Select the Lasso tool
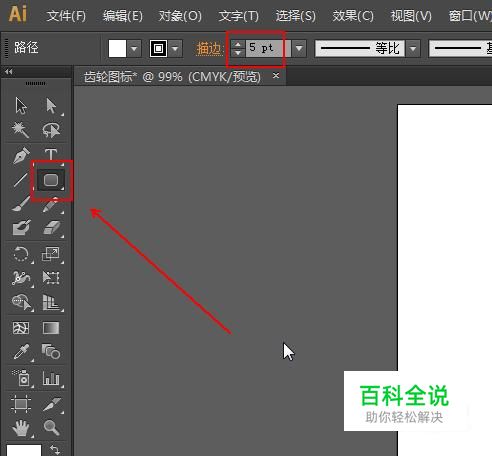Viewport: 492px width, 456px height. click(51, 130)
